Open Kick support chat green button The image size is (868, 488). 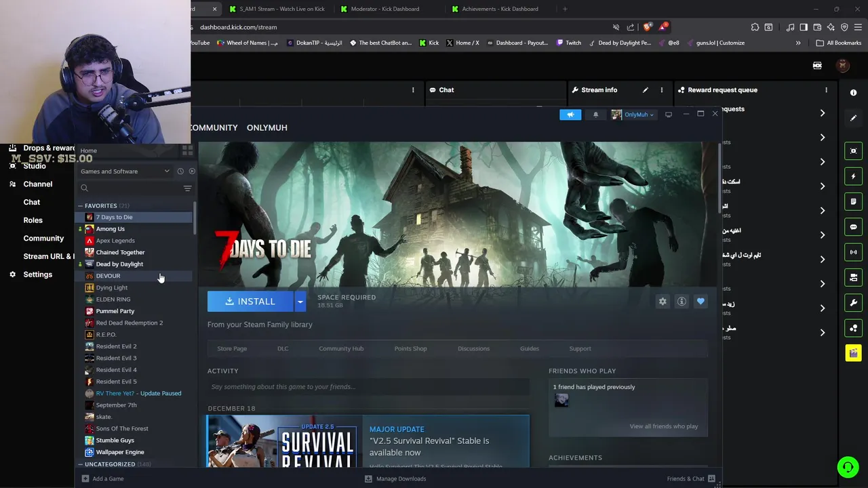coord(847,467)
